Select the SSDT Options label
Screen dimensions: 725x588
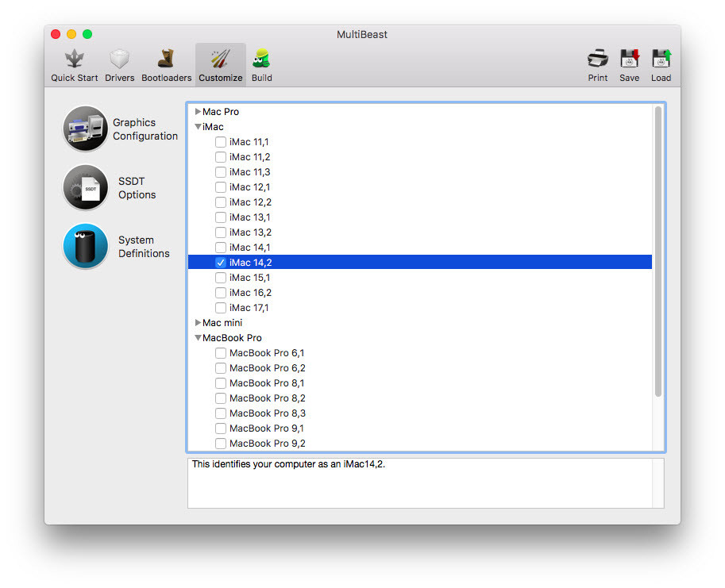click(x=137, y=188)
